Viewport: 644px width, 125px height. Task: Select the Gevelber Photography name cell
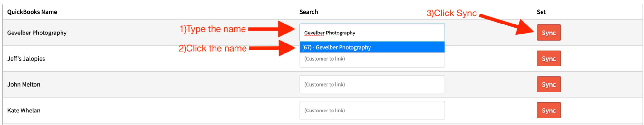(37, 33)
